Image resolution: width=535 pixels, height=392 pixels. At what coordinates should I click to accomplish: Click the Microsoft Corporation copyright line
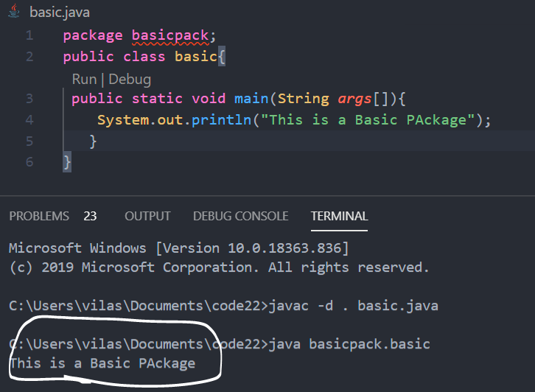pos(219,267)
